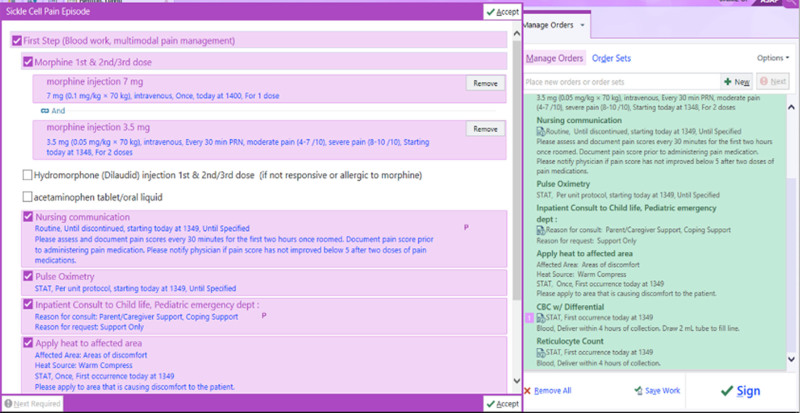Click the Nursing communication order document icon

pyautogui.click(x=541, y=131)
